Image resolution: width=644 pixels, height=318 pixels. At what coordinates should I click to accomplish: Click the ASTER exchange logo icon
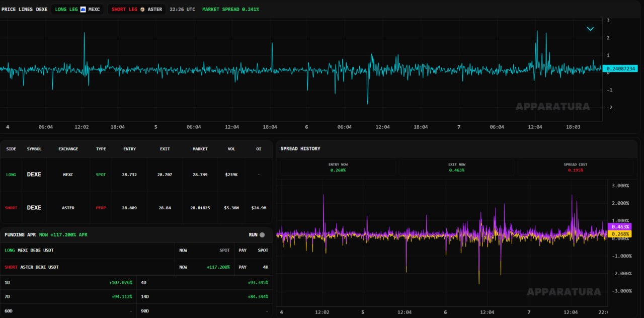pos(142,9)
